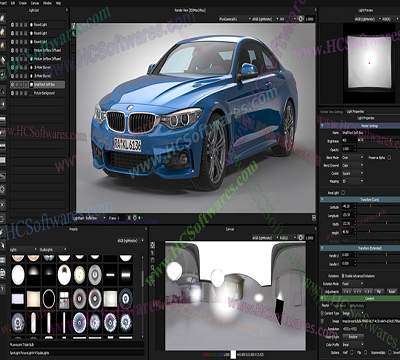Close the Light List panel

[x=66, y=10]
